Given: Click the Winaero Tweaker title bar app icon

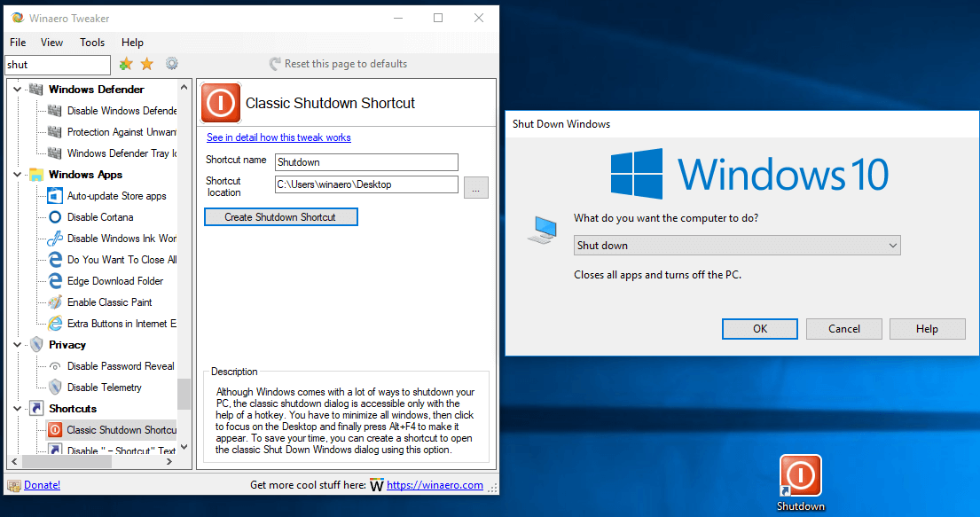Looking at the screenshot, I should 18,18.
